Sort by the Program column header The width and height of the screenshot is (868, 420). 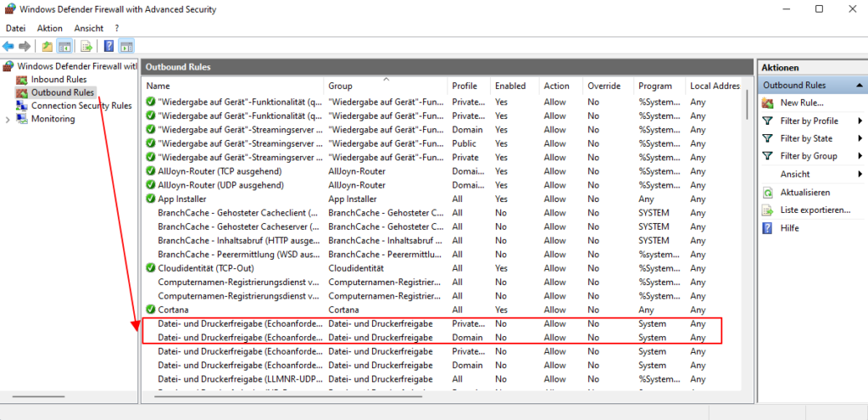click(x=659, y=86)
